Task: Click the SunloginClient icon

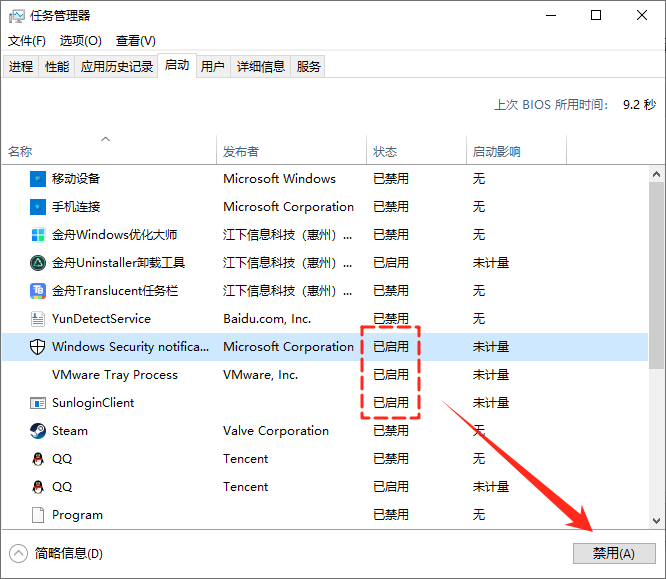Action: click(37, 403)
